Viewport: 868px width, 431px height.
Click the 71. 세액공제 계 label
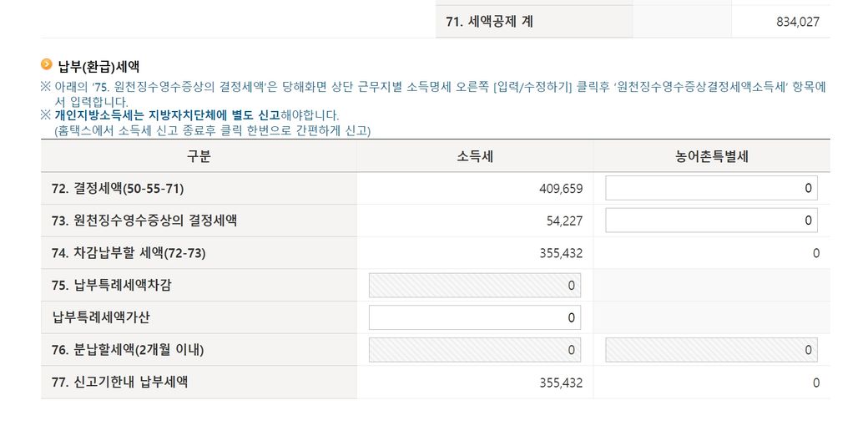point(489,22)
